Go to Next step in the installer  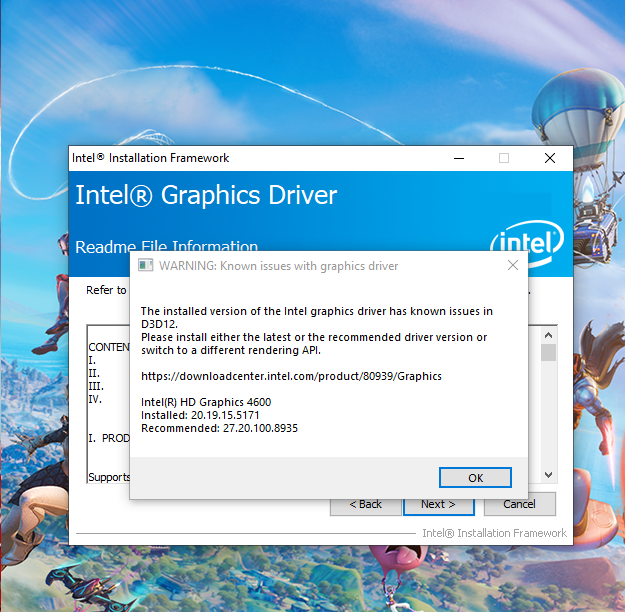coord(438,507)
